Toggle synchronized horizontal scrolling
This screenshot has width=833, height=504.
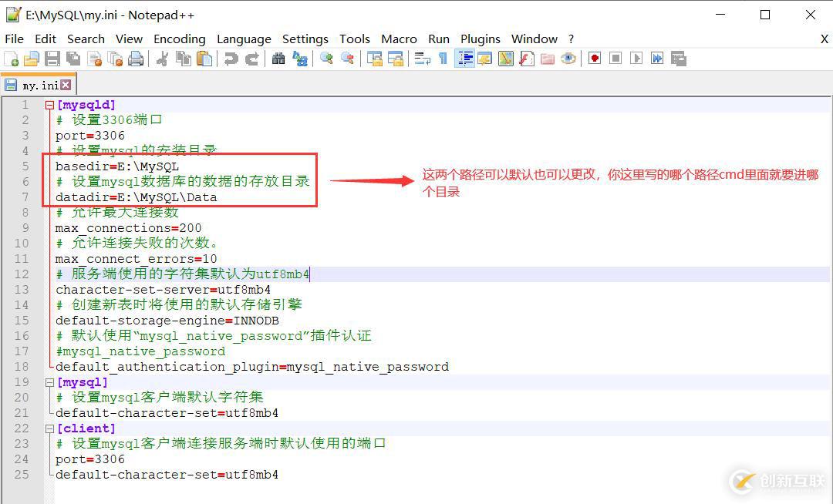pos(395,59)
